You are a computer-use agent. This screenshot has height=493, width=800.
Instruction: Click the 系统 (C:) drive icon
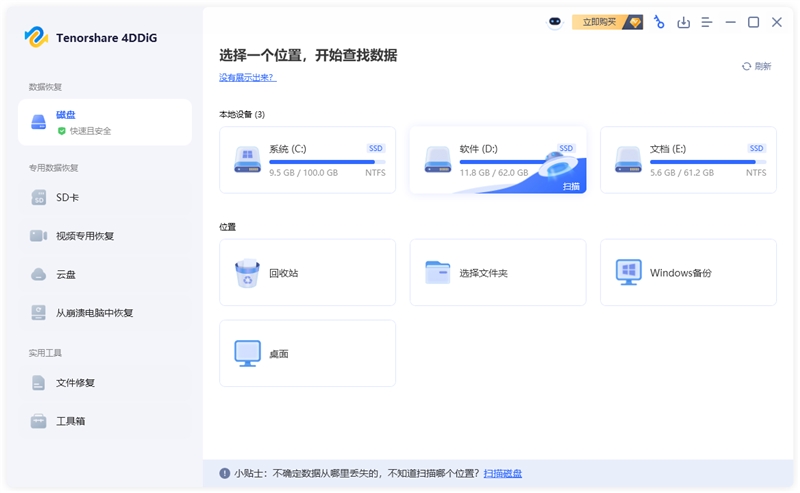pyautogui.click(x=247, y=160)
